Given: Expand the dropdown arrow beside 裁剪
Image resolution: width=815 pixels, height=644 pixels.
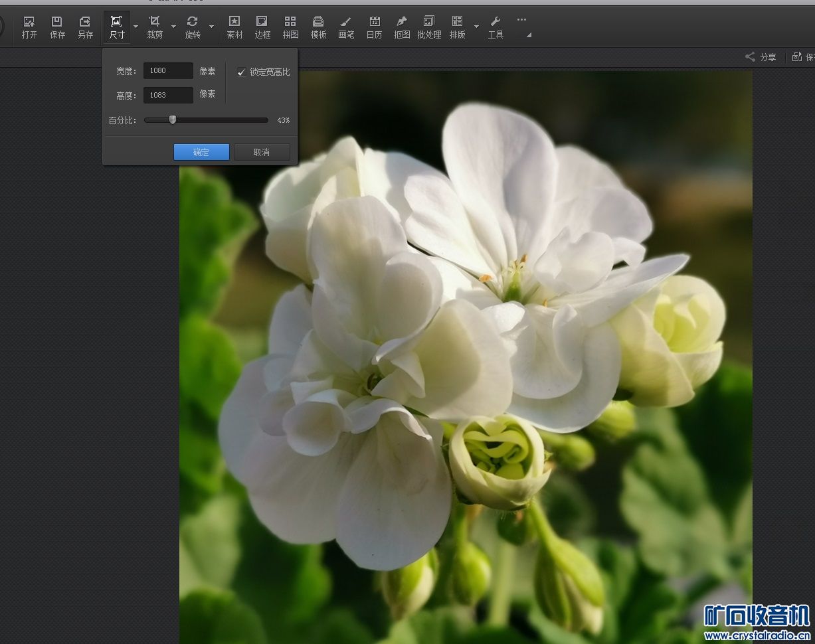Looking at the screenshot, I should tap(173, 27).
